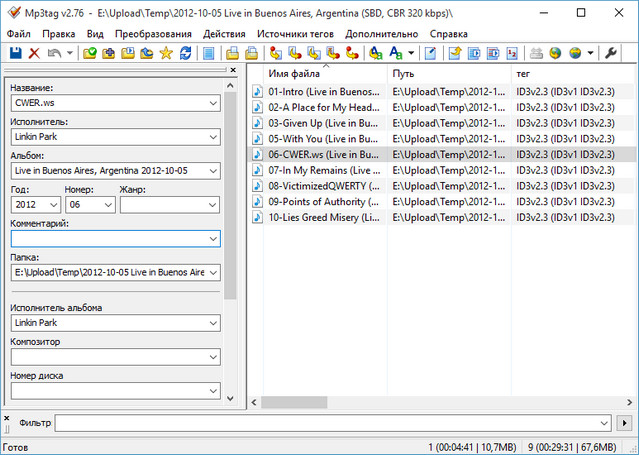The image size is (639, 455).
Task: Select the file 01-Intro (Live in Buenos...
Action: [324, 92]
